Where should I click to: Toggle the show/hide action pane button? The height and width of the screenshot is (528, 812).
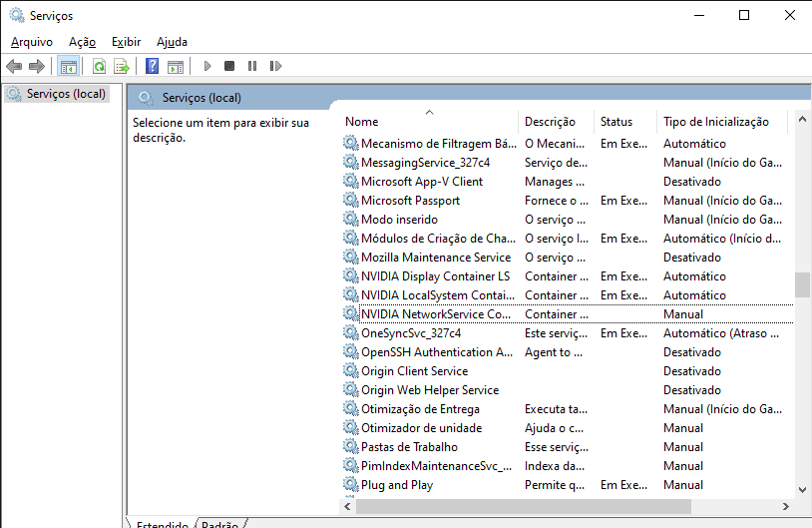pos(176,66)
